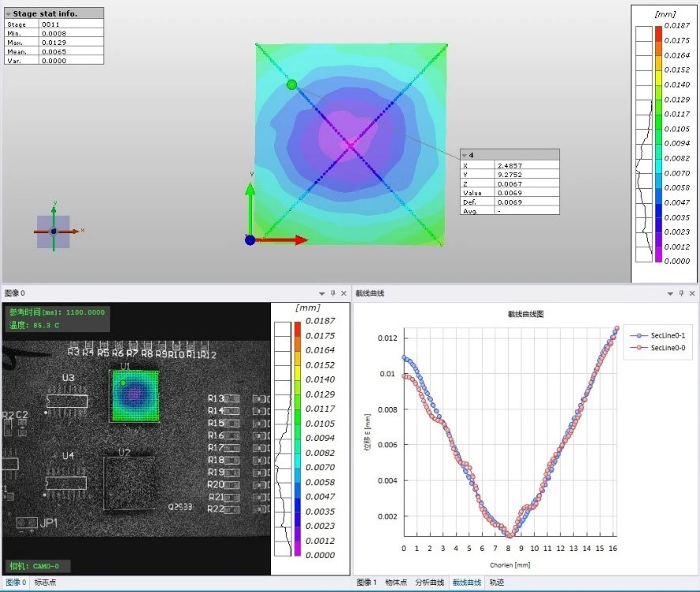Image resolution: width=700 pixels, height=592 pixels.
Task: Pin the 截线曲线 panel
Action: pyautogui.click(x=681, y=293)
